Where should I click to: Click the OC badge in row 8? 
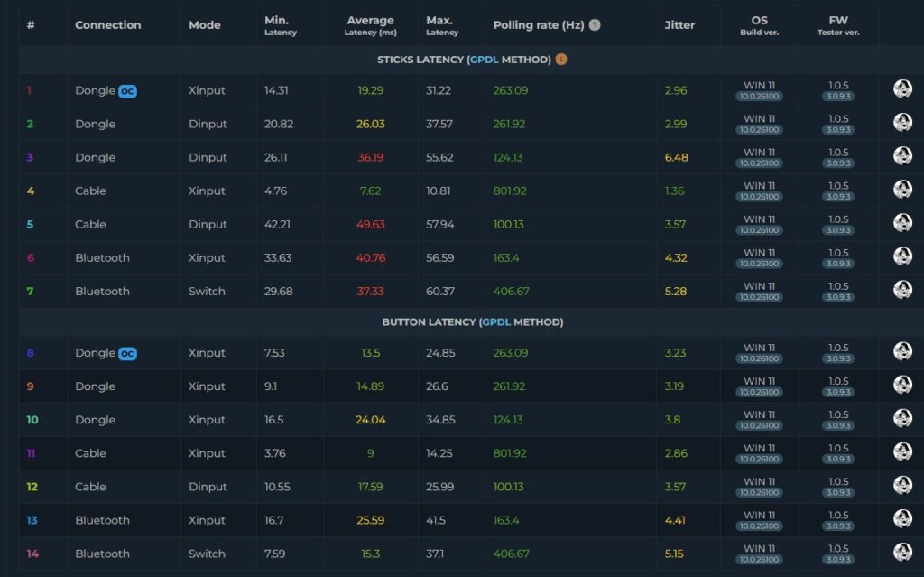[x=128, y=354]
